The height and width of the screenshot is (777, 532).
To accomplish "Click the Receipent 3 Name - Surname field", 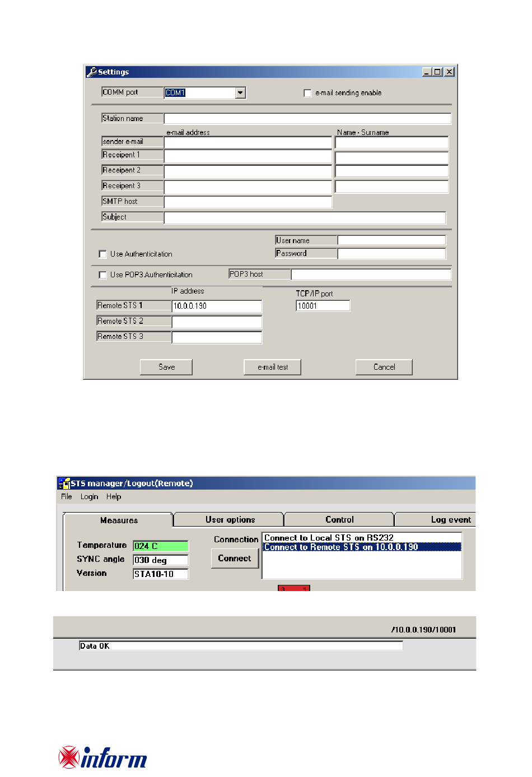I will (391, 187).
